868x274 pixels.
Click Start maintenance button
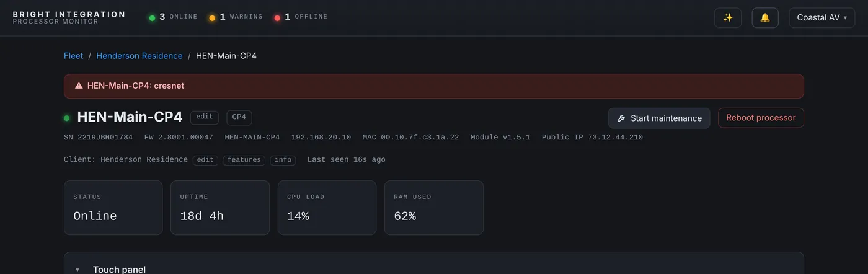(x=659, y=118)
